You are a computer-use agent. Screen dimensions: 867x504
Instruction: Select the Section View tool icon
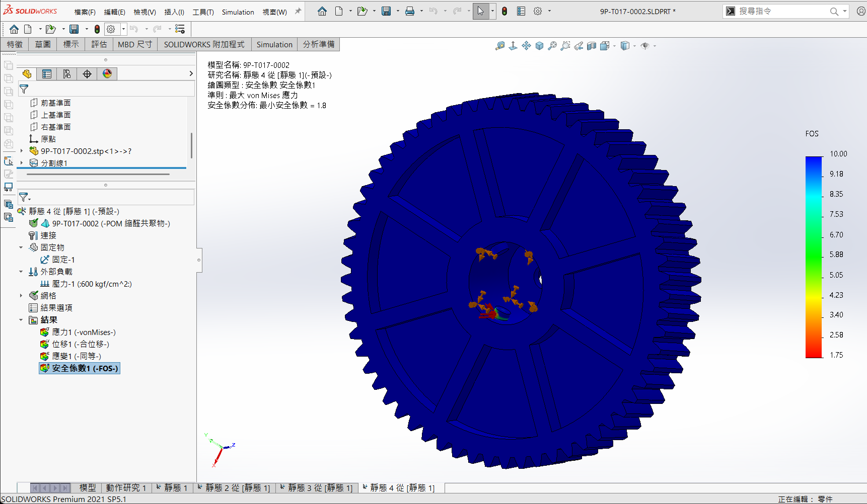click(x=592, y=46)
